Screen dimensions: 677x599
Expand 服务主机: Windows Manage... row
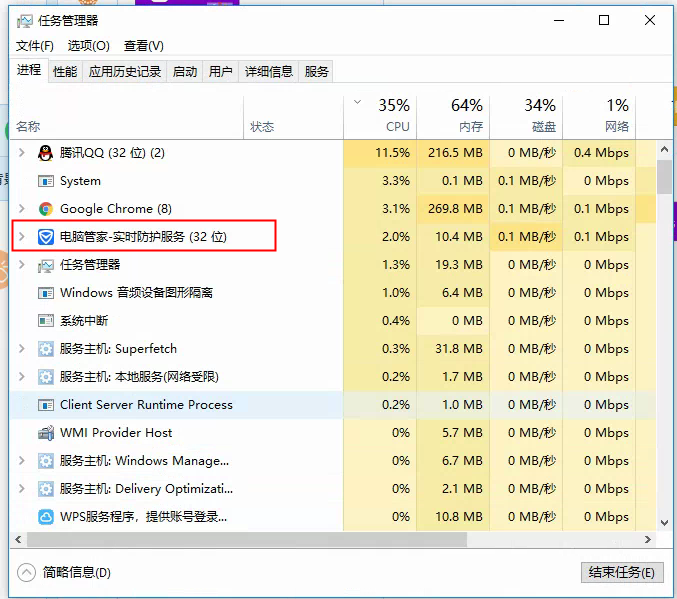22,460
